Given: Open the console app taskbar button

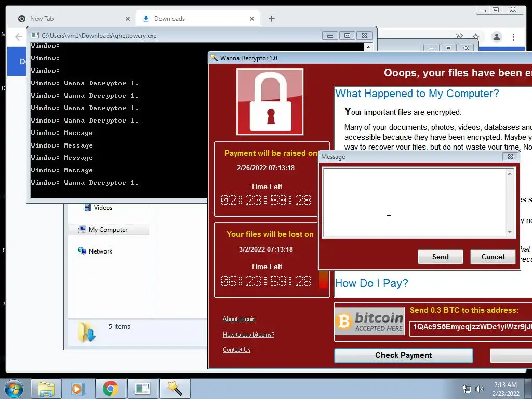Looking at the screenshot, I should tap(142, 389).
